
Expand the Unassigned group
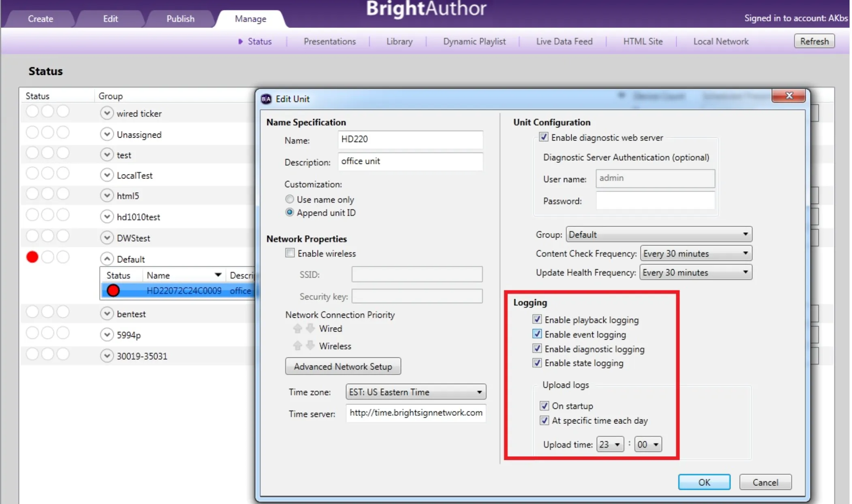[107, 134]
